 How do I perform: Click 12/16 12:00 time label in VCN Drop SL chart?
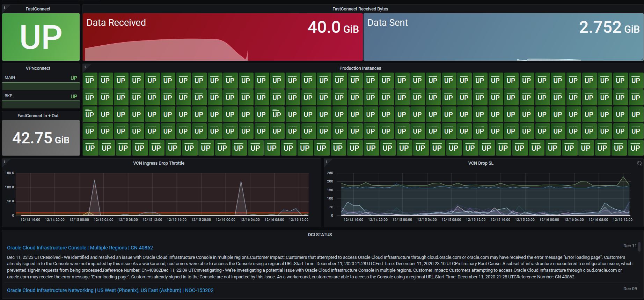pos(623,220)
